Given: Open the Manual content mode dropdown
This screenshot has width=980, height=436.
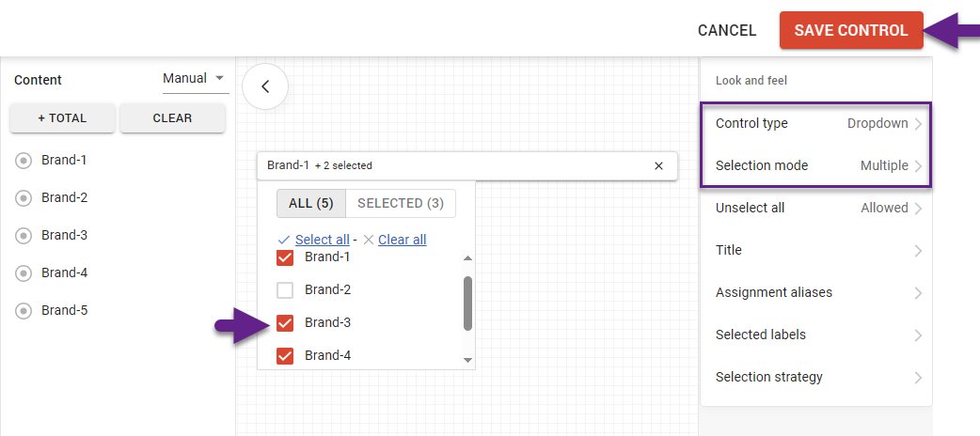Looking at the screenshot, I should click(x=195, y=79).
